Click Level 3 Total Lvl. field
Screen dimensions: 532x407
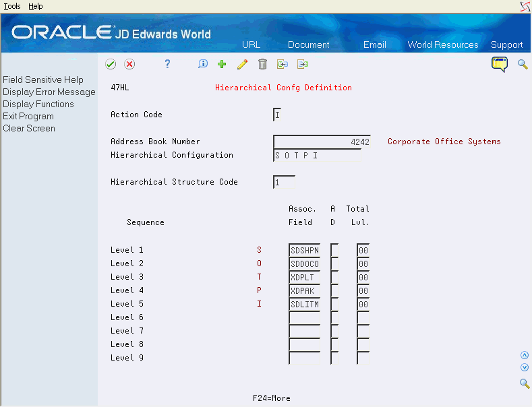point(363,278)
